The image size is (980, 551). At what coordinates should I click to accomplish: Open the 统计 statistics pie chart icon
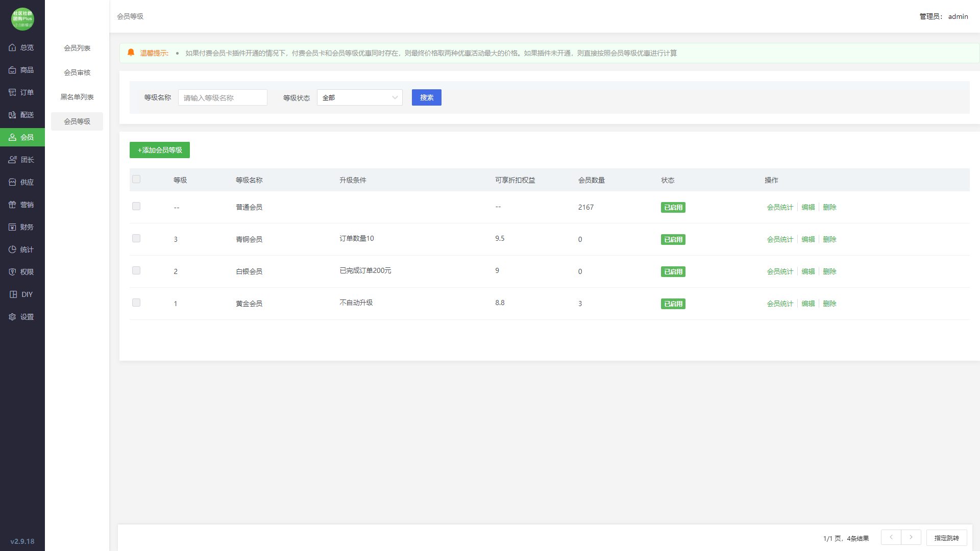pos(12,249)
